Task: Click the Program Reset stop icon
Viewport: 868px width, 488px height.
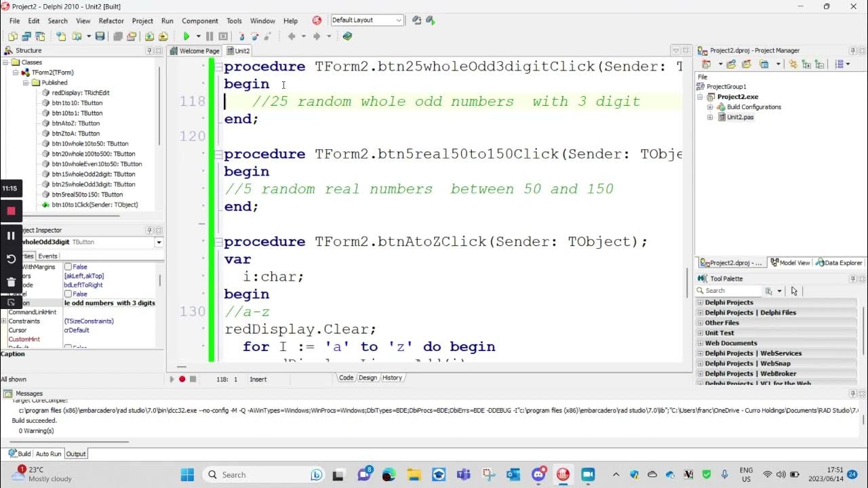Action: pyautogui.click(x=222, y=37)
